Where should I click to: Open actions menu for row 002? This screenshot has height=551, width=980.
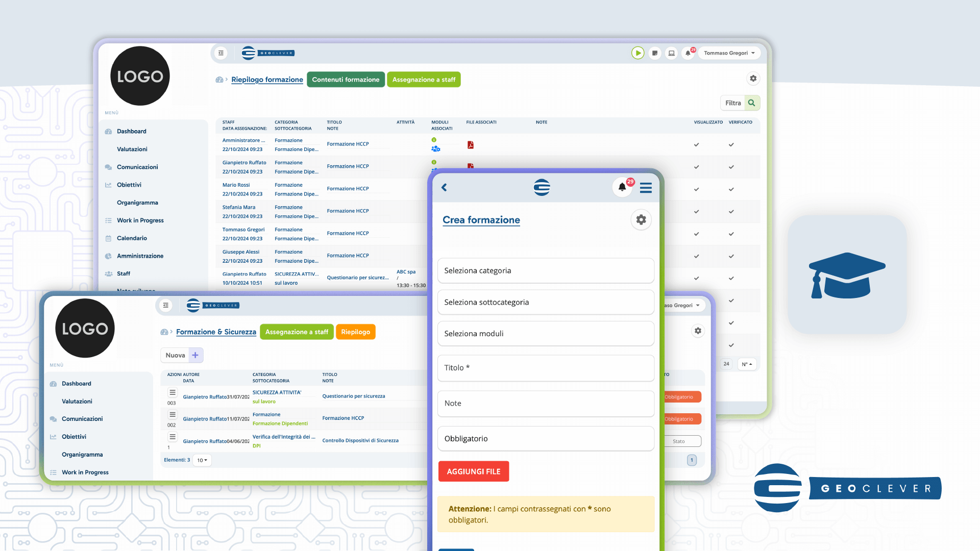tap(173, 415)
